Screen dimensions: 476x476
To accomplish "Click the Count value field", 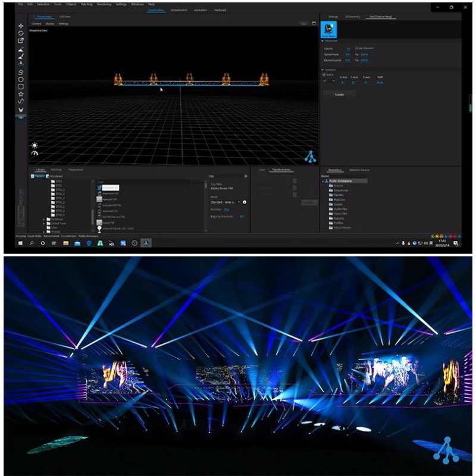I will (349, 49).
